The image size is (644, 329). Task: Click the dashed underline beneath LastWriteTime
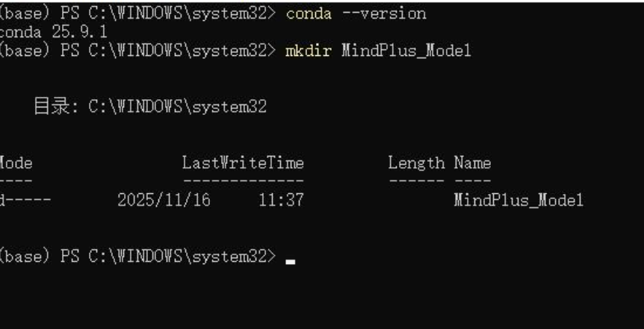(x=243, y=181)
